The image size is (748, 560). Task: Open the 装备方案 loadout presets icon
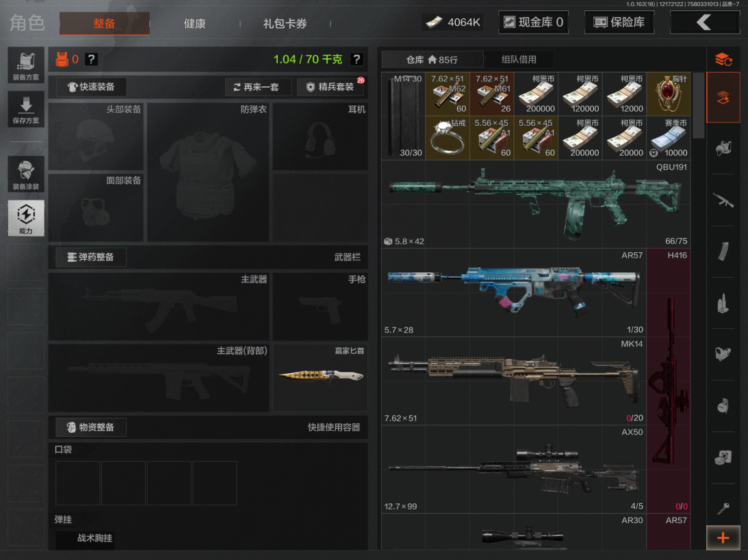coord(26,65)
